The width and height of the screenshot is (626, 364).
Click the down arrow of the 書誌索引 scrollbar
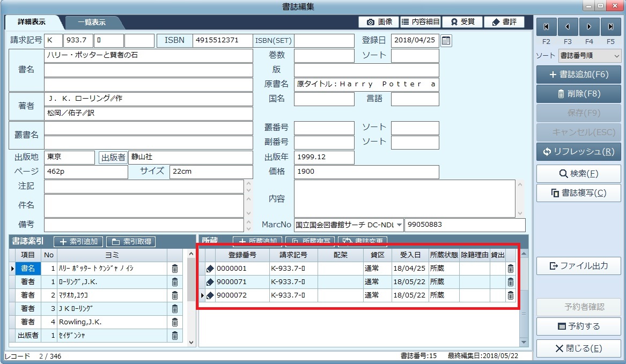point(191,342)
